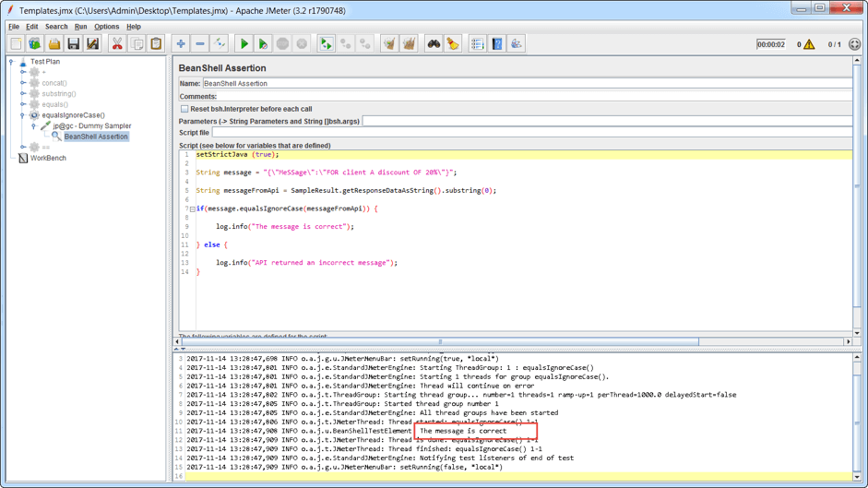868x488 pixels.
Task: Fold the if block on line 7
Action: tap(192, 209)
